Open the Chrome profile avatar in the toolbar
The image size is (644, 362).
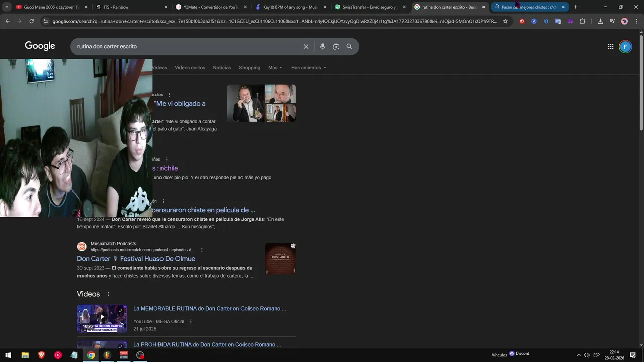tap(624, 21)
